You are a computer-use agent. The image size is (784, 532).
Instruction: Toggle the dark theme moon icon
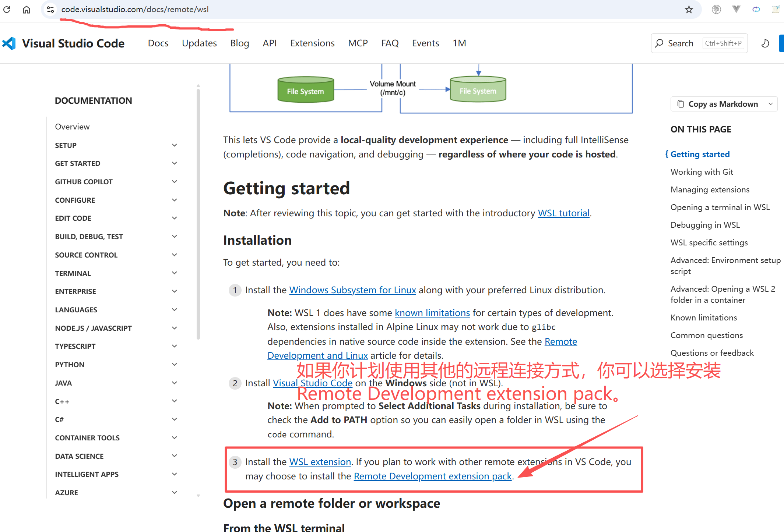[x=765, y=43]
